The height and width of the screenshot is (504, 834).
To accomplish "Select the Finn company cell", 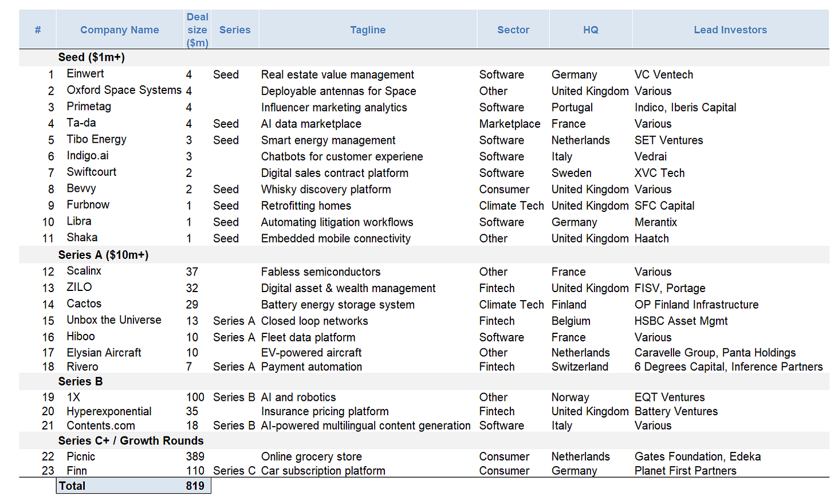I will click(77, 471).
